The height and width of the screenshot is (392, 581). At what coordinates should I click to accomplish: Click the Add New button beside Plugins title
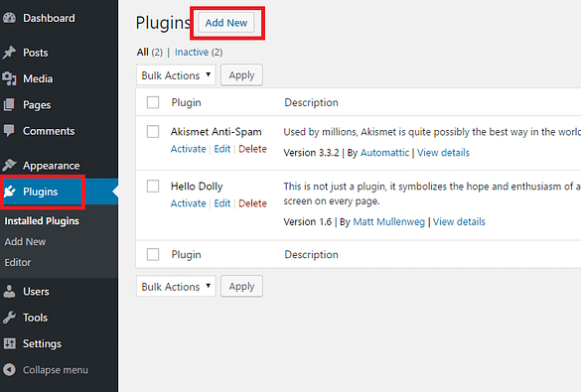point(226,23)
